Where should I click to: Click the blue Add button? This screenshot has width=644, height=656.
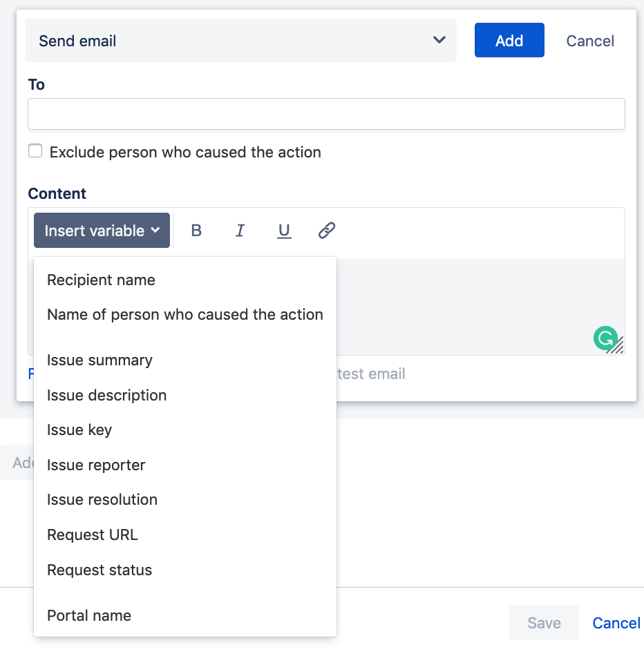[509, 40]
